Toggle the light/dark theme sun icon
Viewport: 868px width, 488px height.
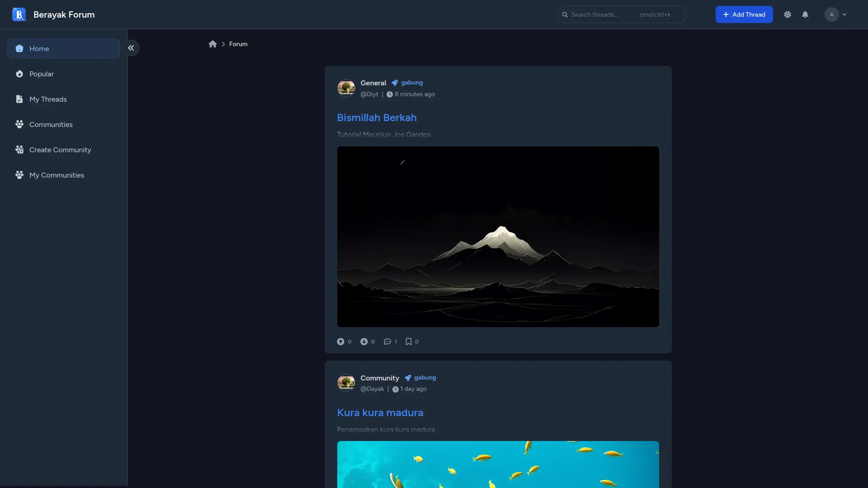[788, 14]
